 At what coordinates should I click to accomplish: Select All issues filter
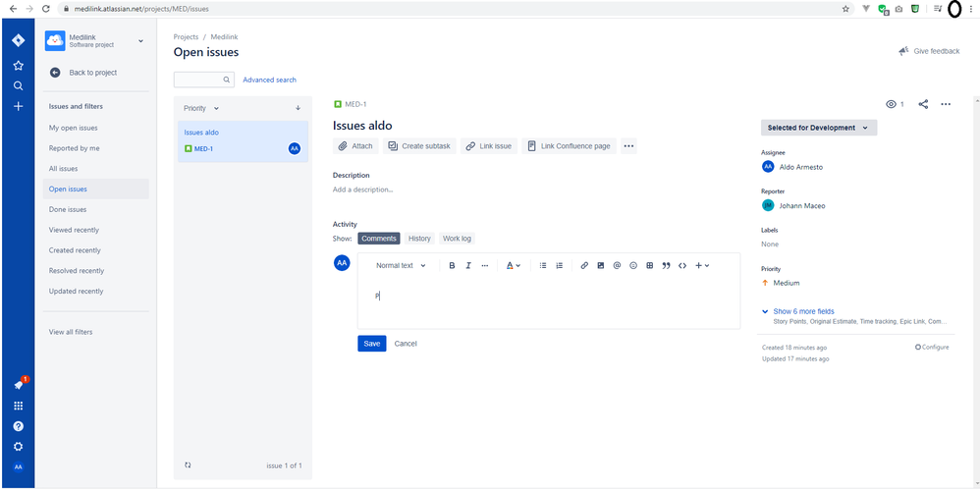[96, 168]
